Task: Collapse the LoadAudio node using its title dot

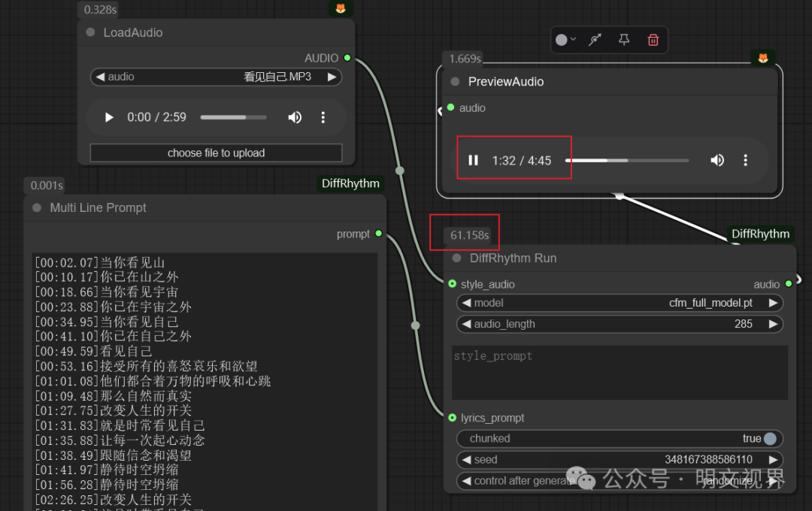Action: point(91,32)
